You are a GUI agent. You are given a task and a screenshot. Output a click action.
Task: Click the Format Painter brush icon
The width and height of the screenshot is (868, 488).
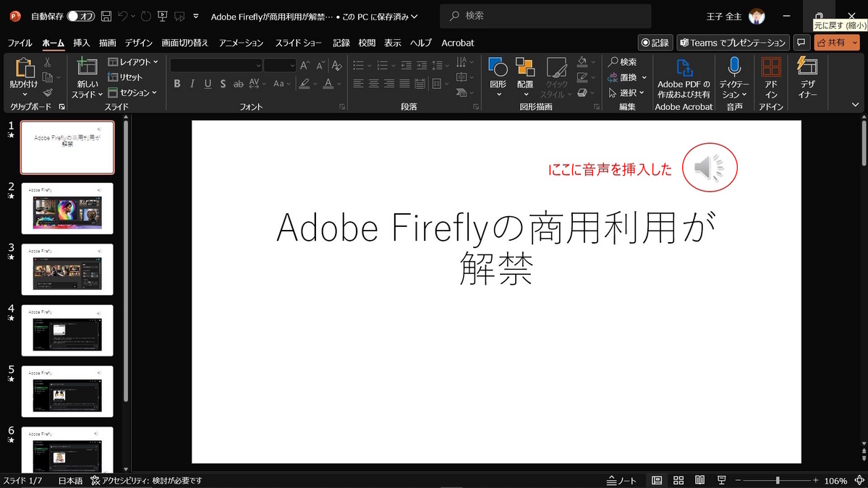coord(47,93)
